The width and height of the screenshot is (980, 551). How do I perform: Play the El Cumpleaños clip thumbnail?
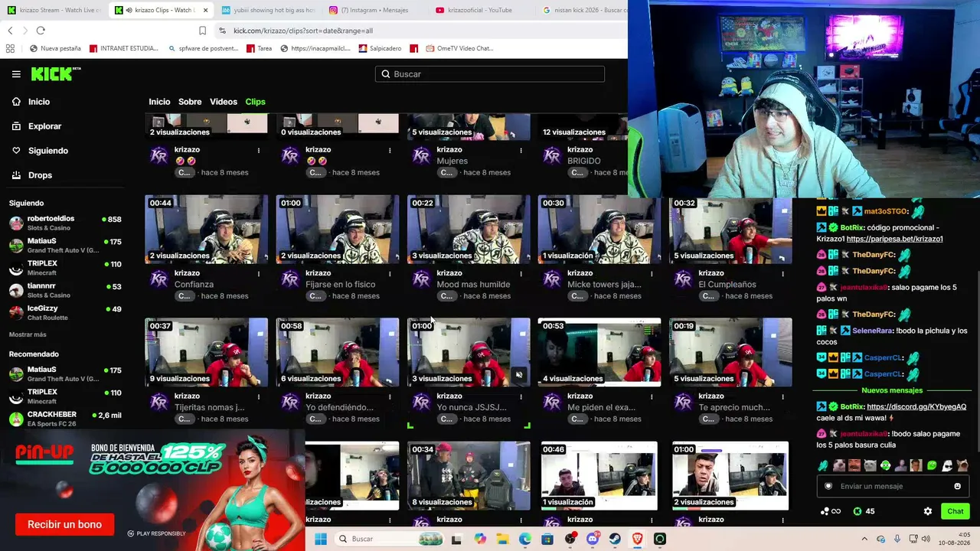(x=730, y=229)
